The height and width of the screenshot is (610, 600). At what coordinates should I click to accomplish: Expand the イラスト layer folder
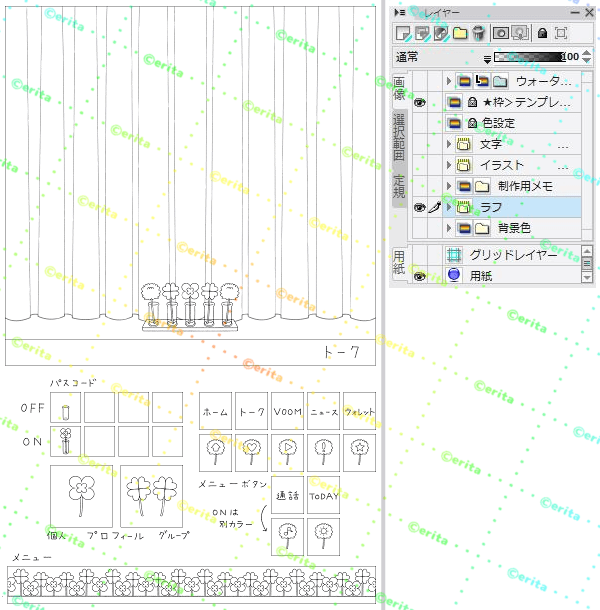point(449,165)
